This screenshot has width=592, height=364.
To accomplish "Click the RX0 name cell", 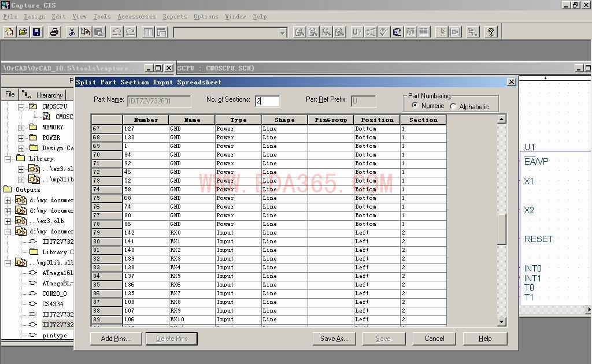I will 192,233.
